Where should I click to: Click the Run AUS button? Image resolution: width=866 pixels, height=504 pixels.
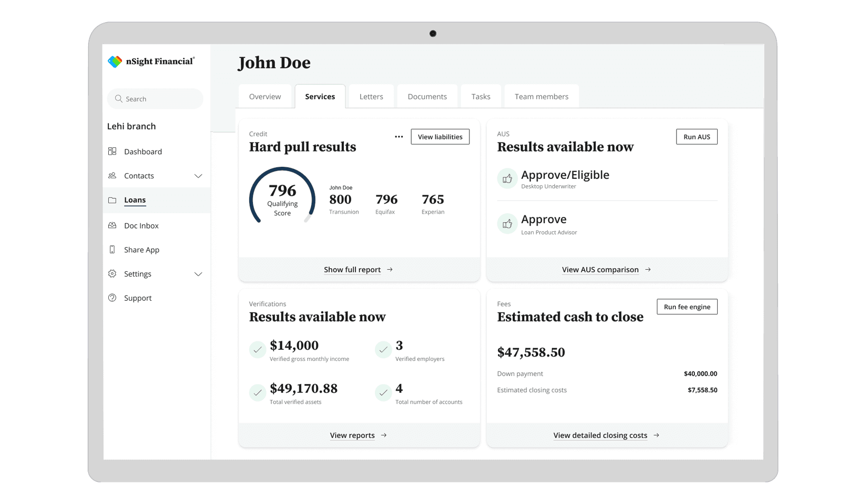[696, 137]
